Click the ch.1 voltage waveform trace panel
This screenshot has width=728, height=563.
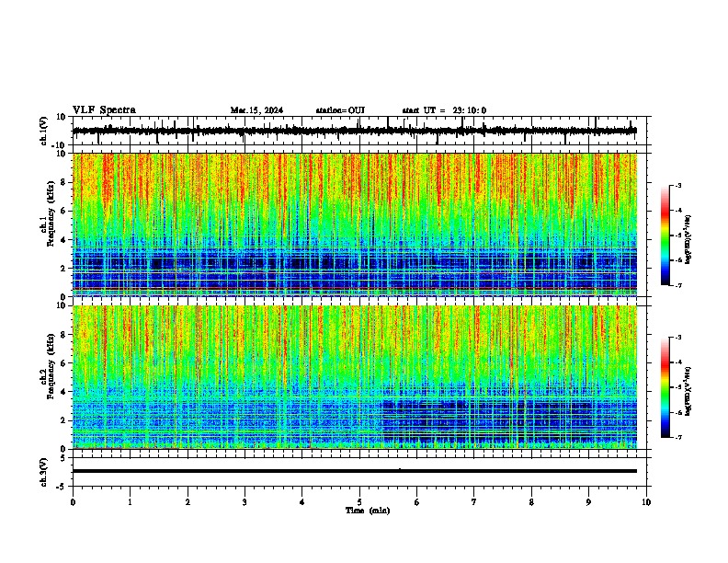[361, 131]
